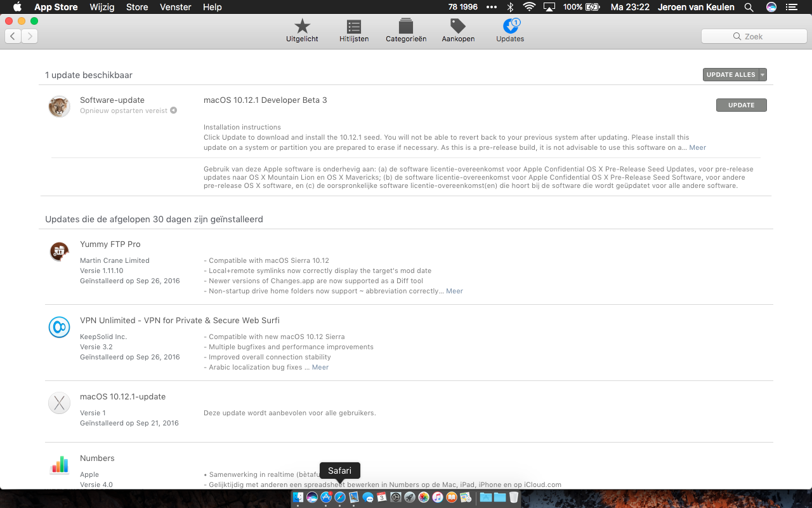Viewport: 812px width, 508px height.
Task: Click the Numbers app icon
Action: (x=59, y=465)
